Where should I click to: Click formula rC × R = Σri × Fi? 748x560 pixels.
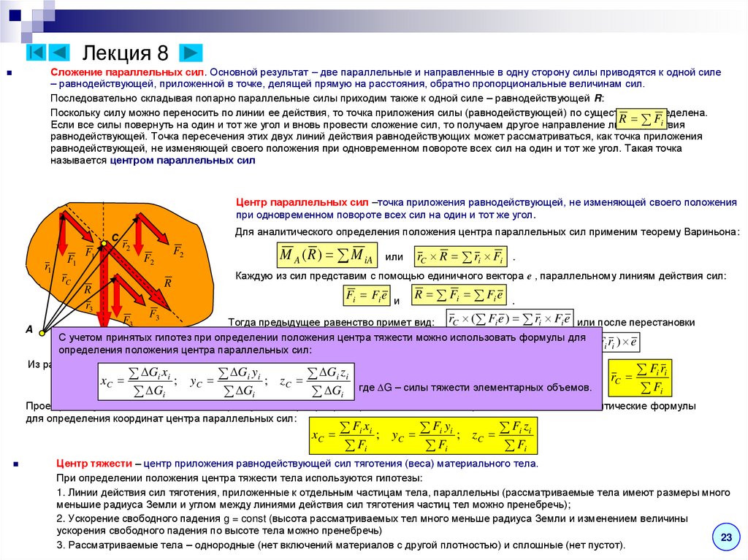tap(460, 256)
